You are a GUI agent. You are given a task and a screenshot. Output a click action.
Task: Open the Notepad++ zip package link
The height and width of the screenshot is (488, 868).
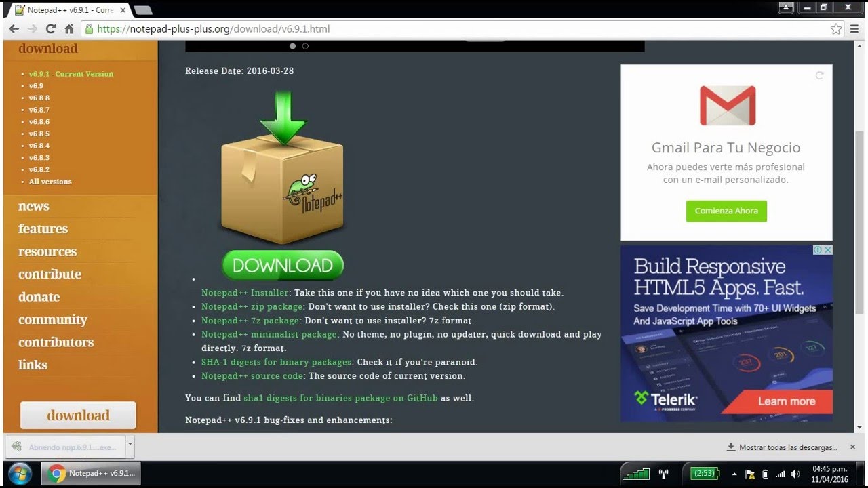point(252,306)
